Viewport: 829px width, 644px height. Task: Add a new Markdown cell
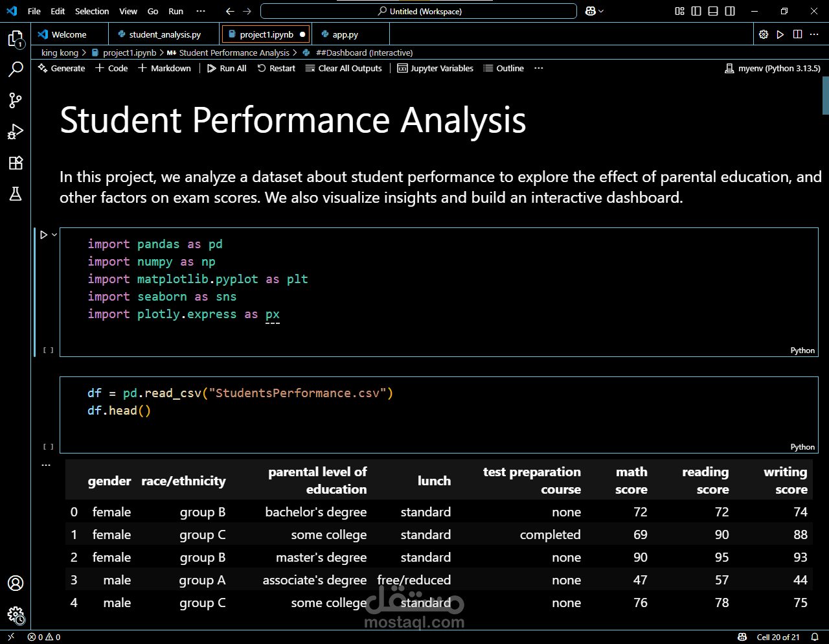pyautogui.click(x=165, y=68)
